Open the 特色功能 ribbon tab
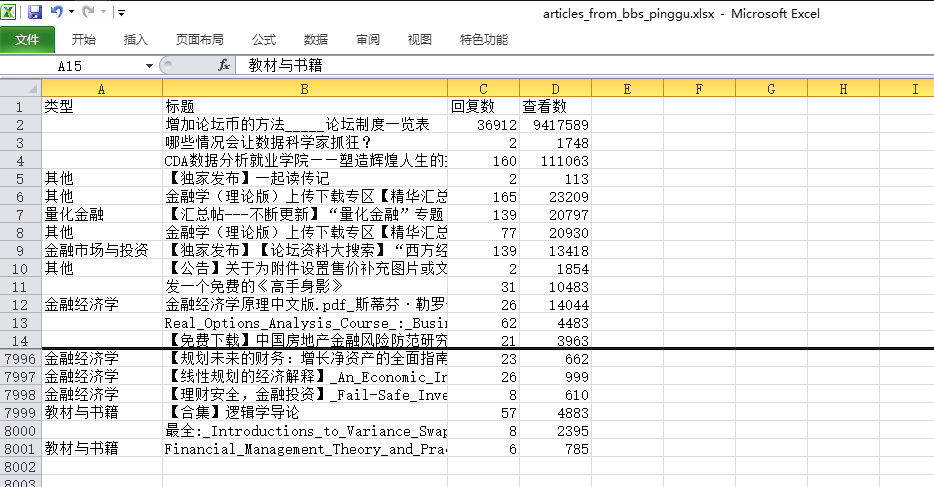 click(484, 40)
